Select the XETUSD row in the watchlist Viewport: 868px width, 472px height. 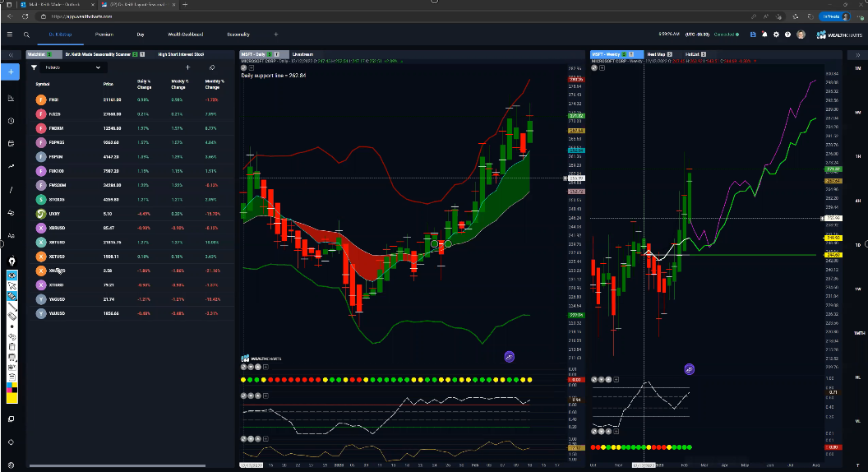[132, 257]
